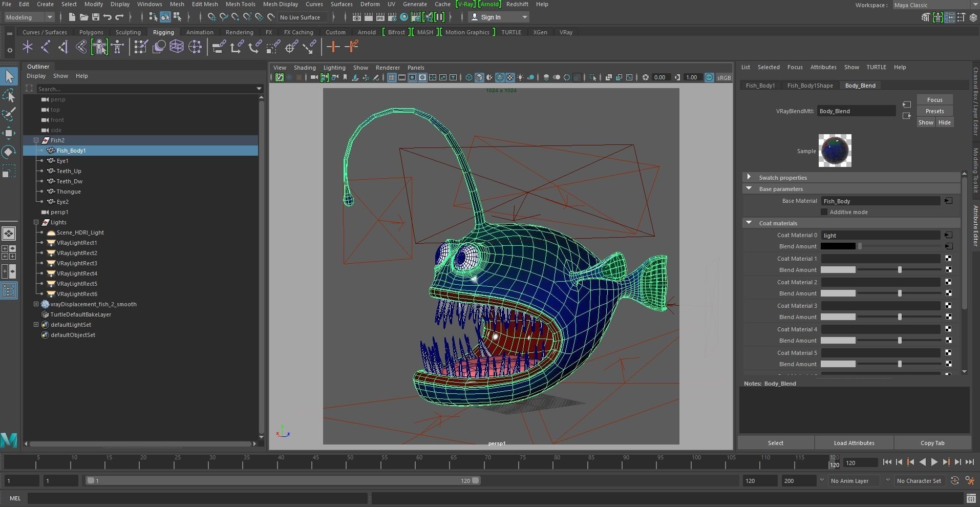Click the Sign In button
This screenshot has height=507, width=980.
point(499,17)
